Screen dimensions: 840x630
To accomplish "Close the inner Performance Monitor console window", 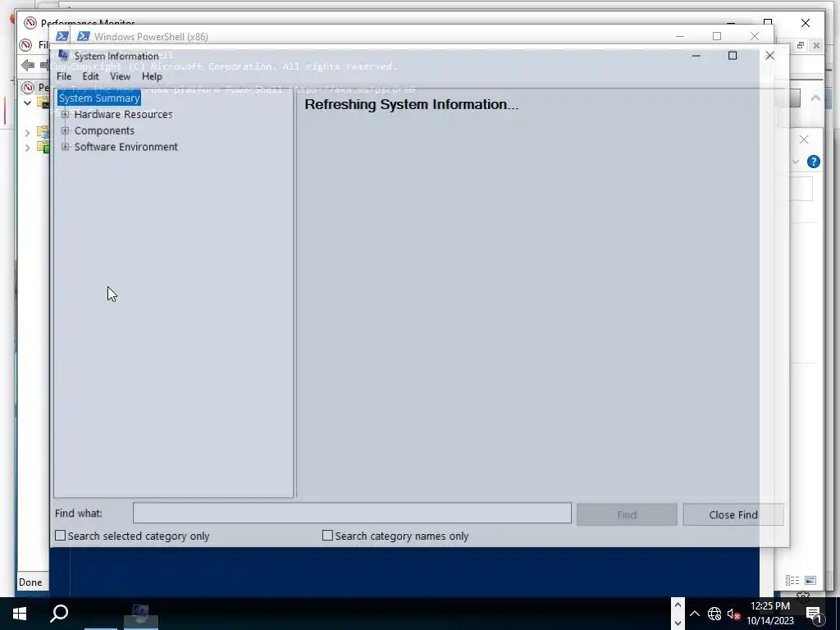I will click(816, 46).
